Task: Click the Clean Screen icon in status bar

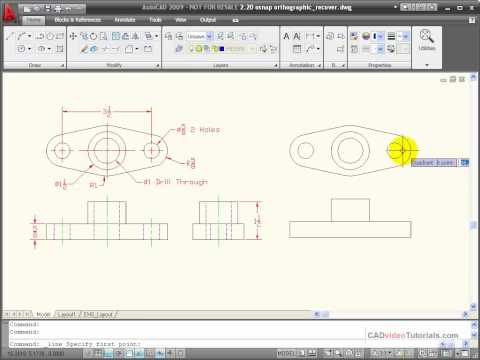Action: pyautogui.click(x=465, y=353)
